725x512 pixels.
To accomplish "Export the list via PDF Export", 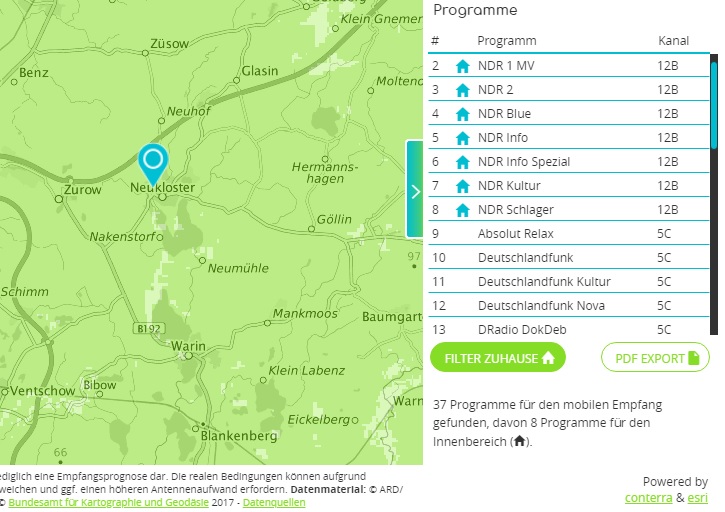I will tap(655, 358).
